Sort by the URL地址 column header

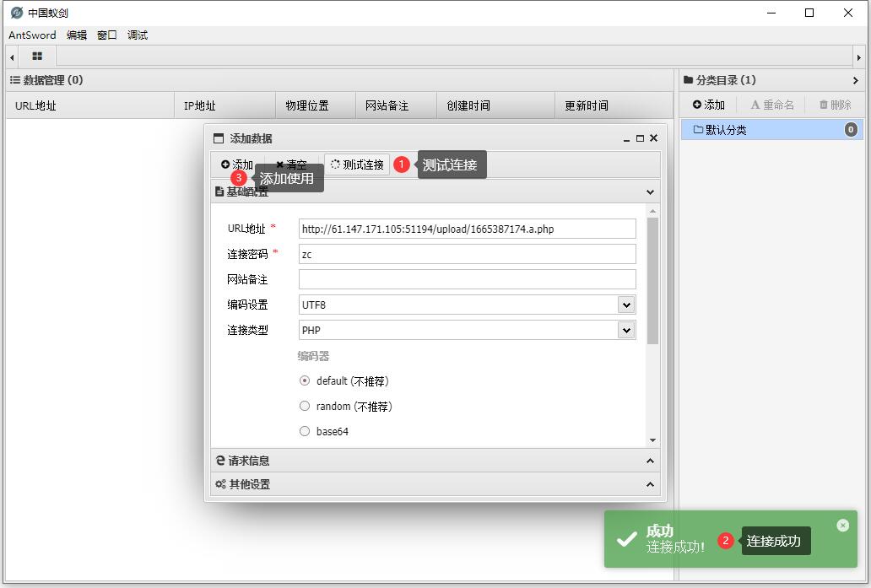click(x=90, y=105)
